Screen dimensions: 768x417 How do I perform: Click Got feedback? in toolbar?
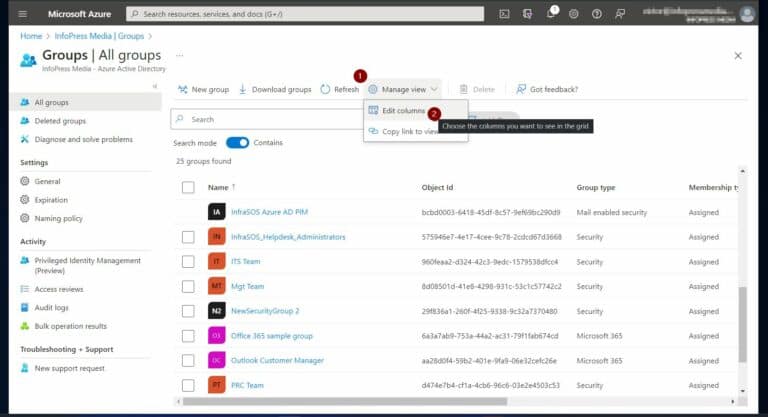pos(547,90)
